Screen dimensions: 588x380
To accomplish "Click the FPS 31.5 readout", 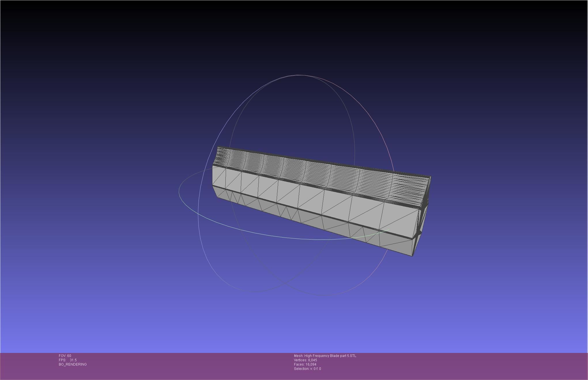I will (x=68, y=360).
